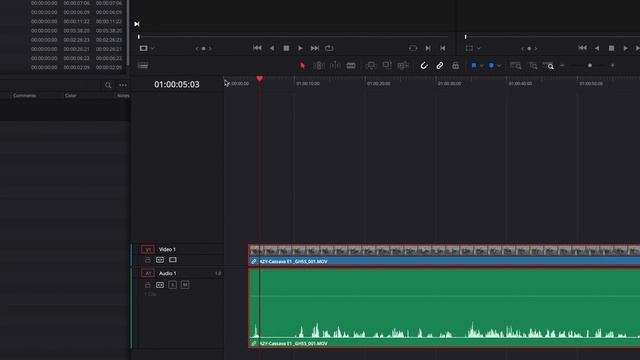Screen dimensions: 640x360
Task: Open the media pool three-dot options menu
Action: pos(123,85)
